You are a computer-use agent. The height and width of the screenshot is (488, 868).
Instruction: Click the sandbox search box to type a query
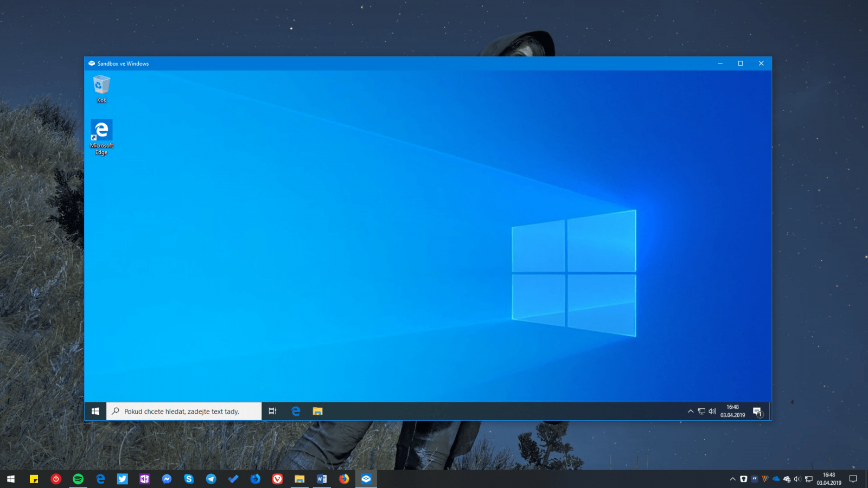tap(182, 411)
